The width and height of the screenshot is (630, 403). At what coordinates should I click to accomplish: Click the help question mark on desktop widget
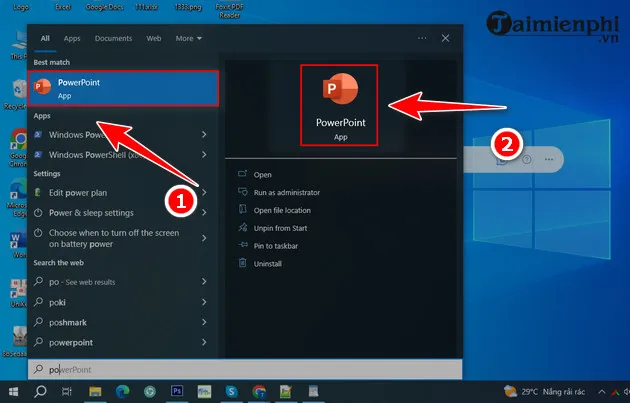tap(527, 160)
